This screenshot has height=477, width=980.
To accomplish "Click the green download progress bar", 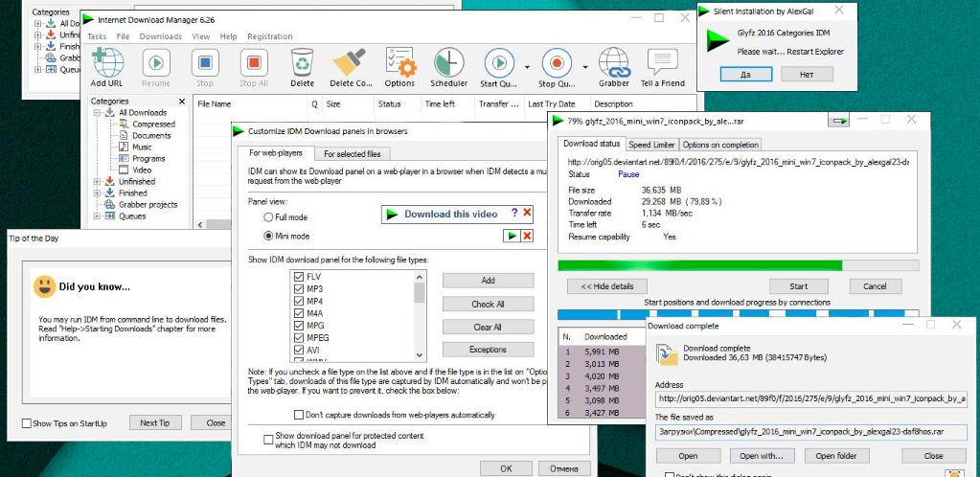I will point(738,265).
